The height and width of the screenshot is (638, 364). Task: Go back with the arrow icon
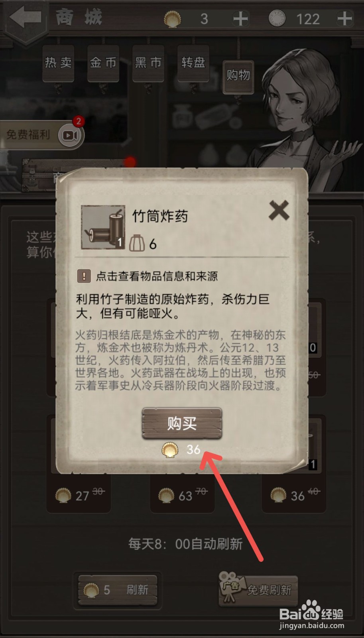click(x=26, y=17)
